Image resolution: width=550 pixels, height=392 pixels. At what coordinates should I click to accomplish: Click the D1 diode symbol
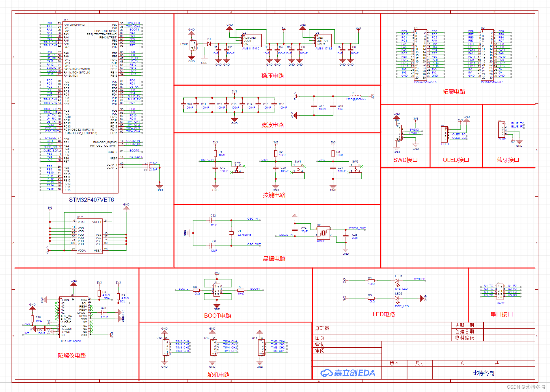pos(209,44)
